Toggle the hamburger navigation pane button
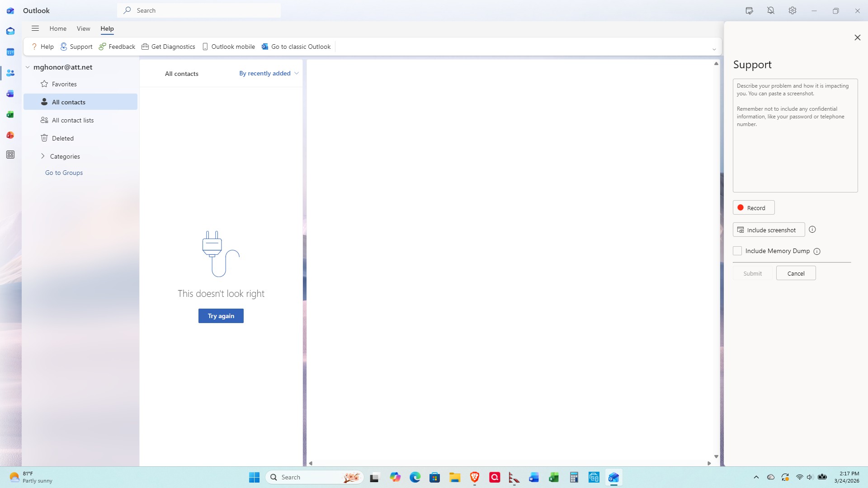868x488 pixels. (x=35, y=28)
